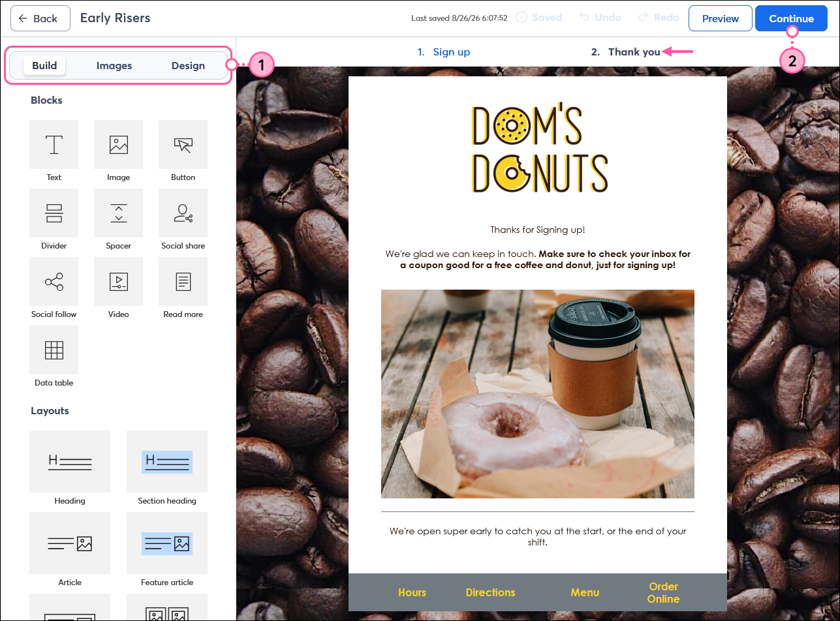Open the Hours footer link

412,592
